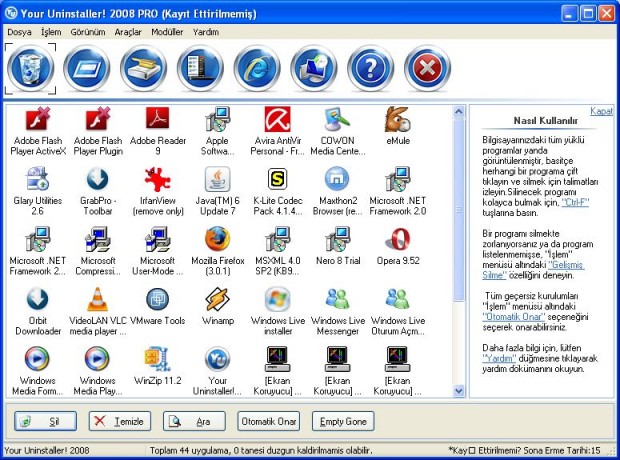620x460 pixels.
Task: Follow the "Yardım" help link
Action: pos(499,358)
